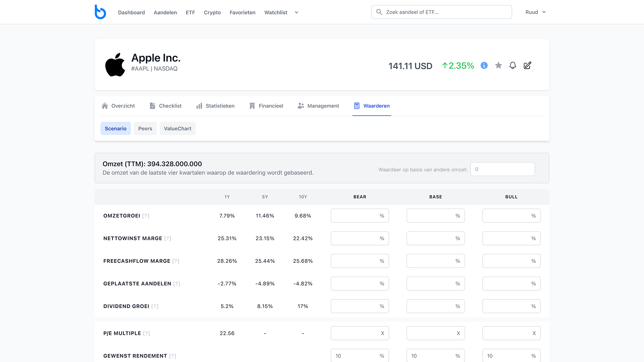The width and height of the screenshot is (644, 362).
Task: Open the edit pencil icon
Action: [x=527, y=65]
